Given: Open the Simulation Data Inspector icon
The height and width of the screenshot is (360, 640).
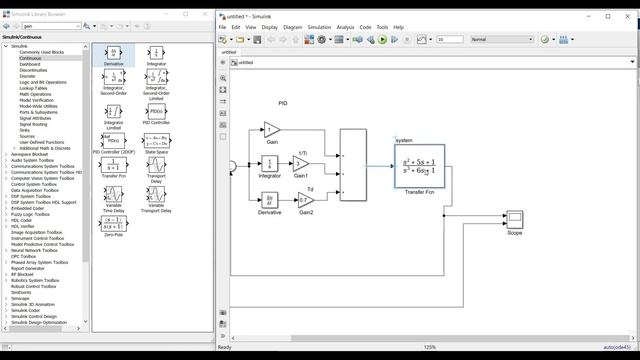Looking at the screenshot, I should tap(422, 40).
